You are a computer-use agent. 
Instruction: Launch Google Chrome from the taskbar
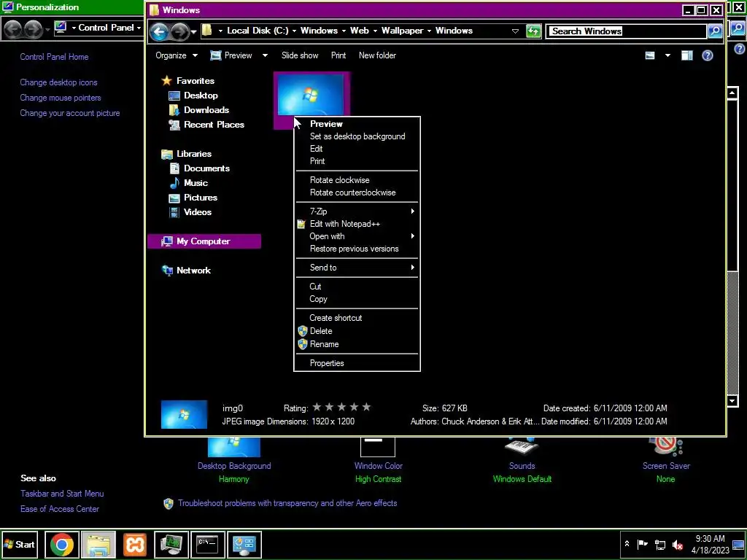pyautogui.click(x=62, y=544)
